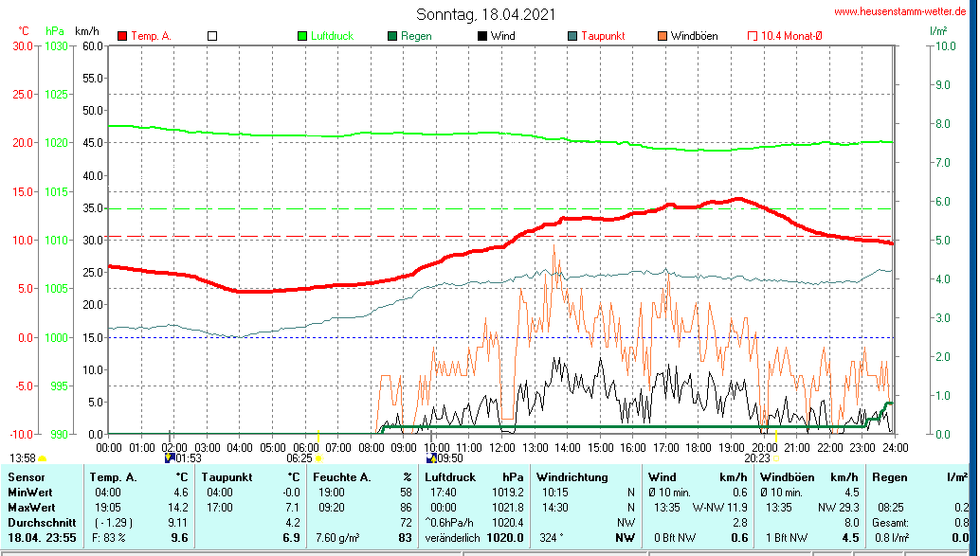This screenshot has width=980, height=556.
Task: Click the dark green Regen legend swatch
Action: click(x=392, y=36)
